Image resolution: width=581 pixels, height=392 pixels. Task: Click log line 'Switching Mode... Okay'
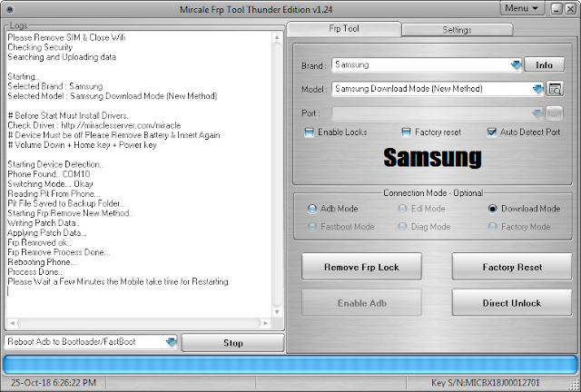tap(50, 184)
